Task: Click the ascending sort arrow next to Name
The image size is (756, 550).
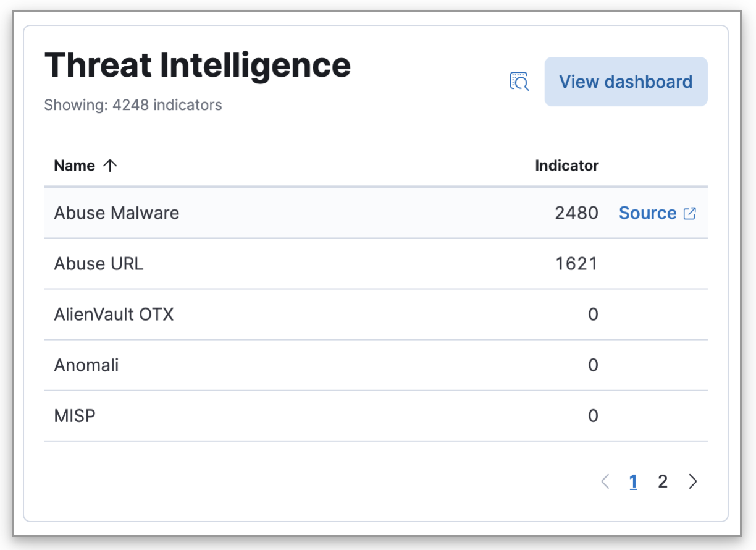Action: pyautogui.click(x=111, y=165)
